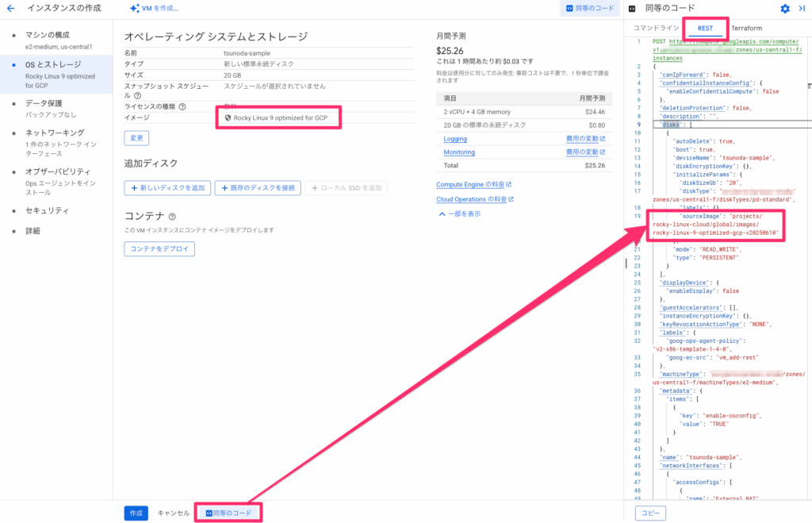Screen dimensions: 812x523
Task: Click the "confidentialInstanceConfig" key in code
Action: pyautogui.click(x=707, y=83)
